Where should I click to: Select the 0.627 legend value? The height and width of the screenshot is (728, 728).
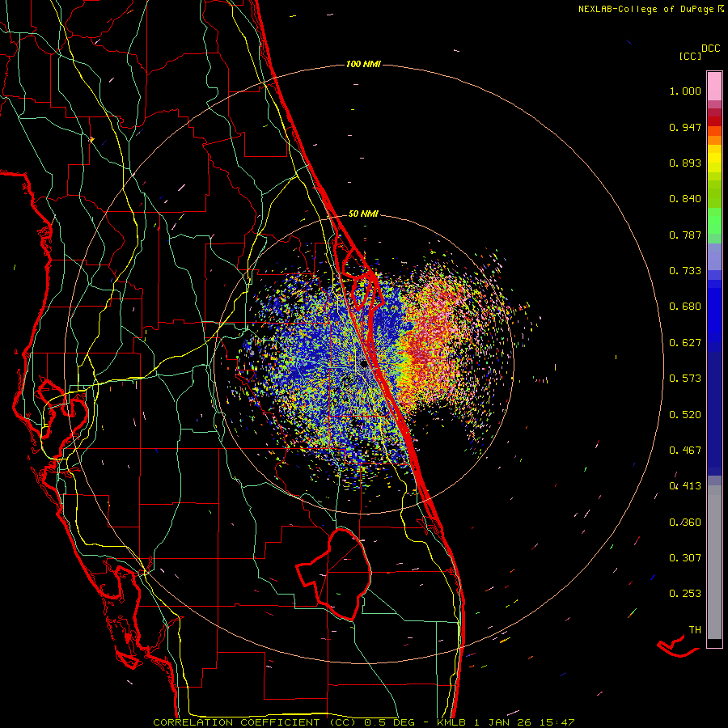(x=685, y=343)
